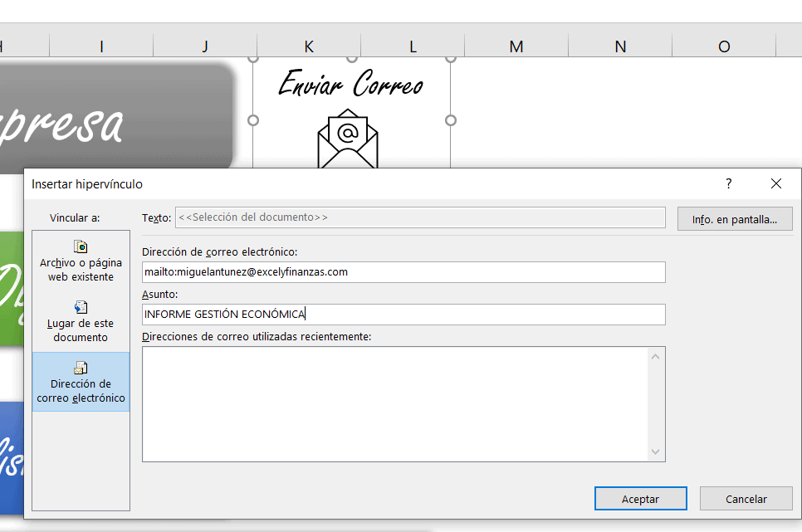Click the Insertar hipervínculo title text

(87, 184)
